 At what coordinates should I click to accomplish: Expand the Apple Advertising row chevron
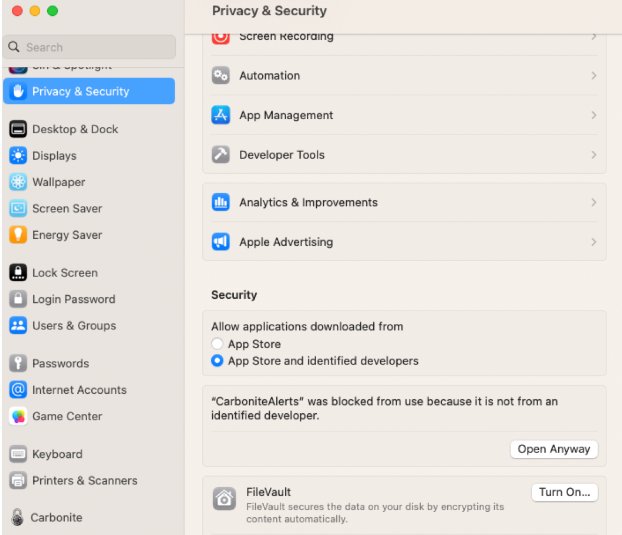tap(593, 242)
